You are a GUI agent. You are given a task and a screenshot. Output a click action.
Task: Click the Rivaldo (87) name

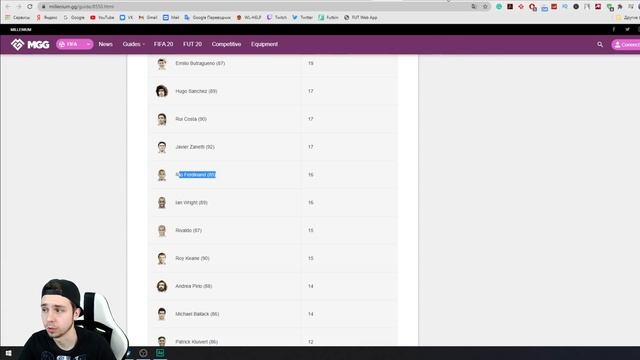coord(189,230)
